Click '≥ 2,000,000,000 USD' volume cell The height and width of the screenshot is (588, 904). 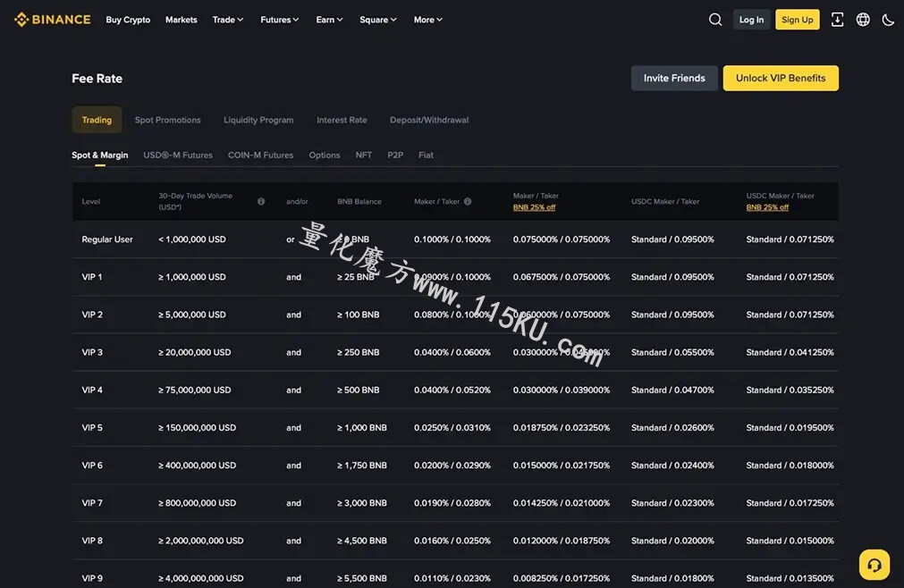click(200, 541)
